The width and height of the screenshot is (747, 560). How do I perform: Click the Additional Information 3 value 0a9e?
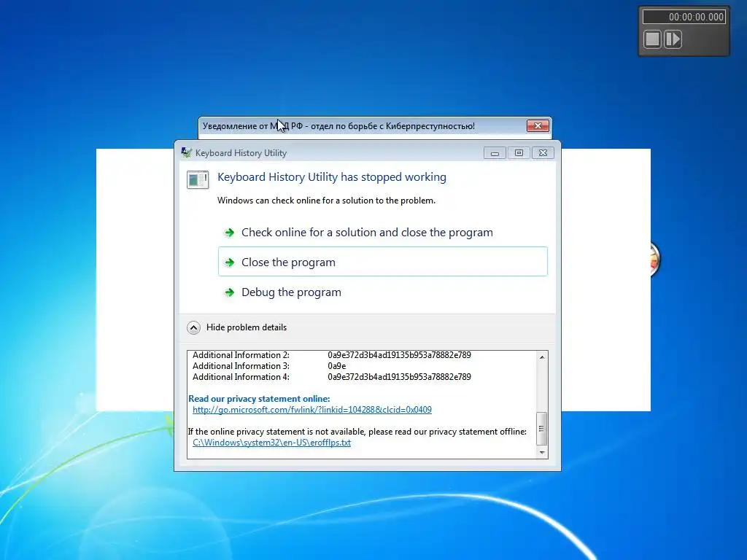point(337,366)
